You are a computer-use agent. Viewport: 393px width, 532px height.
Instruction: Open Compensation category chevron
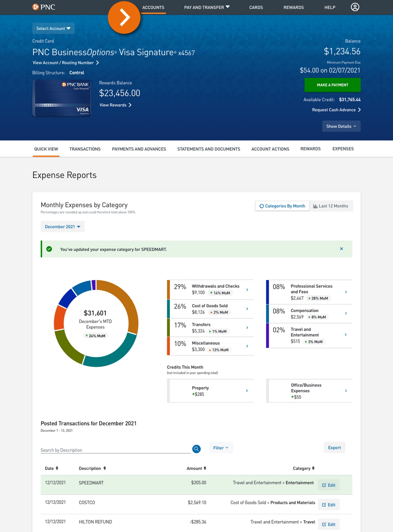pos(346,313)
